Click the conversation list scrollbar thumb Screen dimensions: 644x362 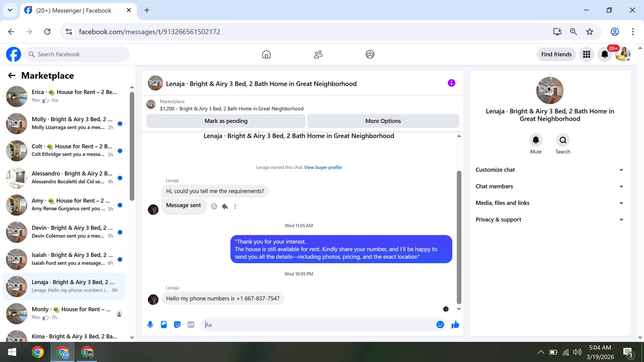(x=132, y=146)
